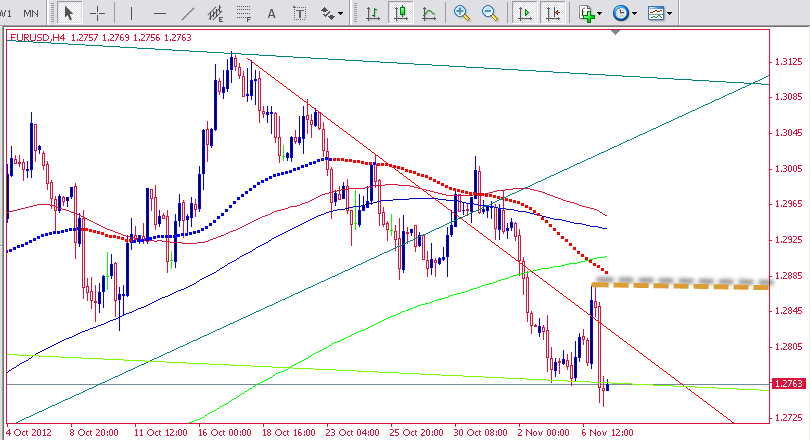Toggle chart shift from right border

click(x=552, y=13)
